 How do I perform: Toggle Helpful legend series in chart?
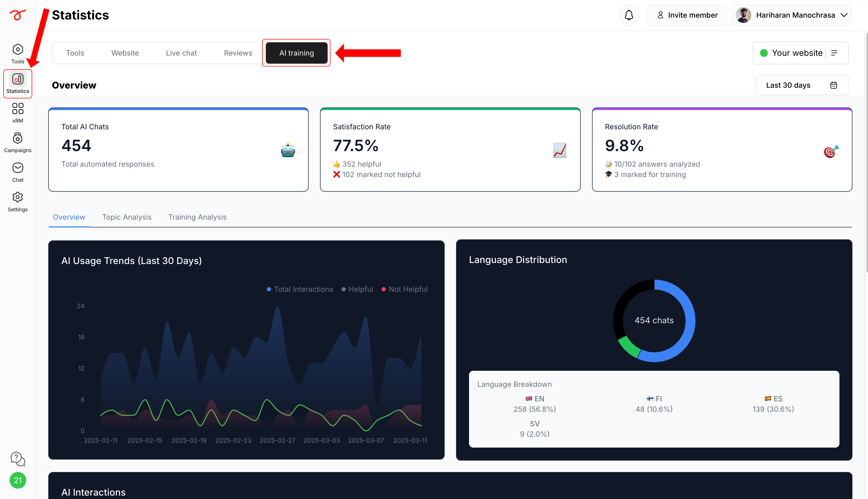pos(357,289)
